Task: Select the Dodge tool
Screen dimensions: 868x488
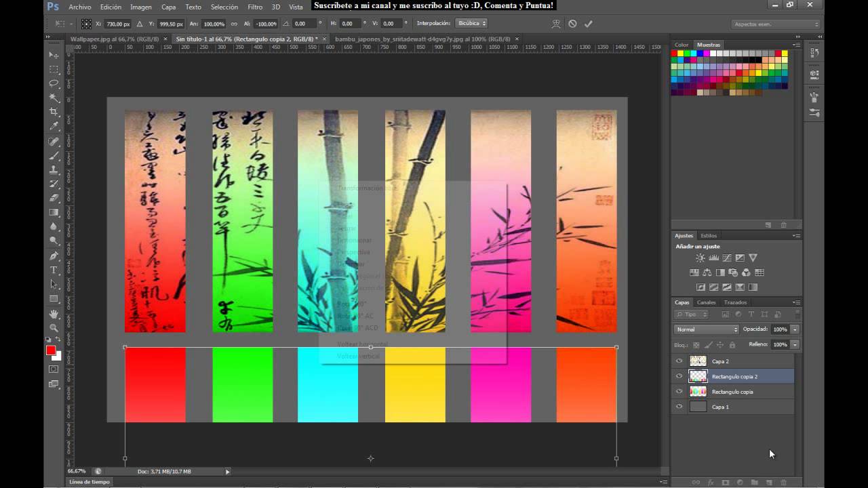Action: [x=54, y=241]
